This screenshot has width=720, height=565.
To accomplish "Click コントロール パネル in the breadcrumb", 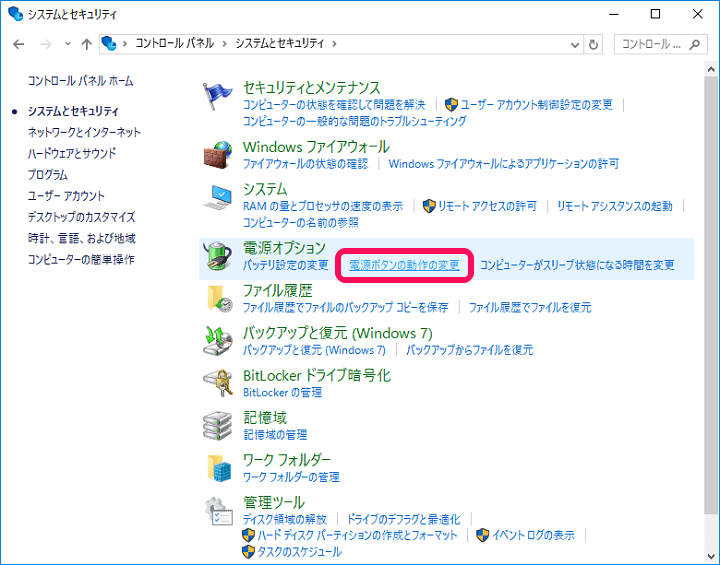I will tap(174, 44).
